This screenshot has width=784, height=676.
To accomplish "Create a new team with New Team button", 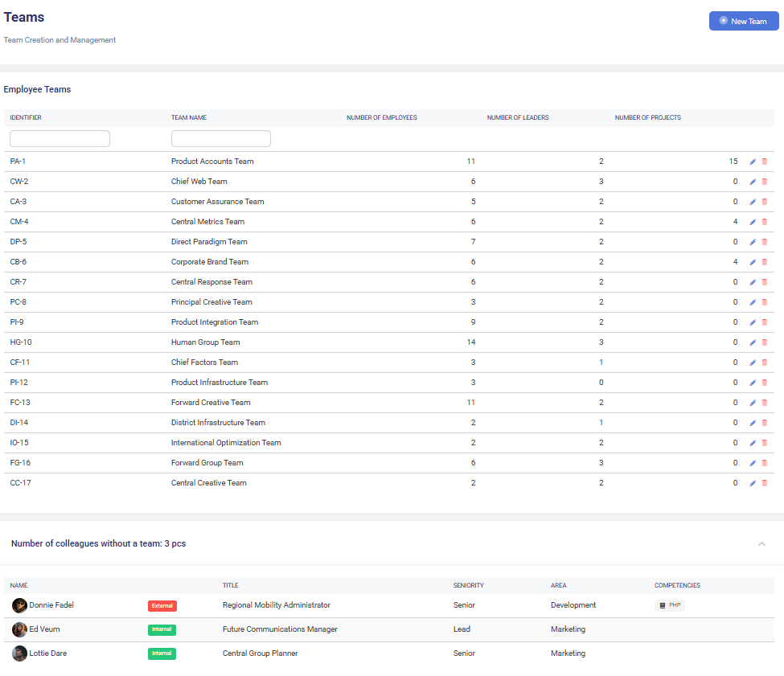I will click(744, 21).
